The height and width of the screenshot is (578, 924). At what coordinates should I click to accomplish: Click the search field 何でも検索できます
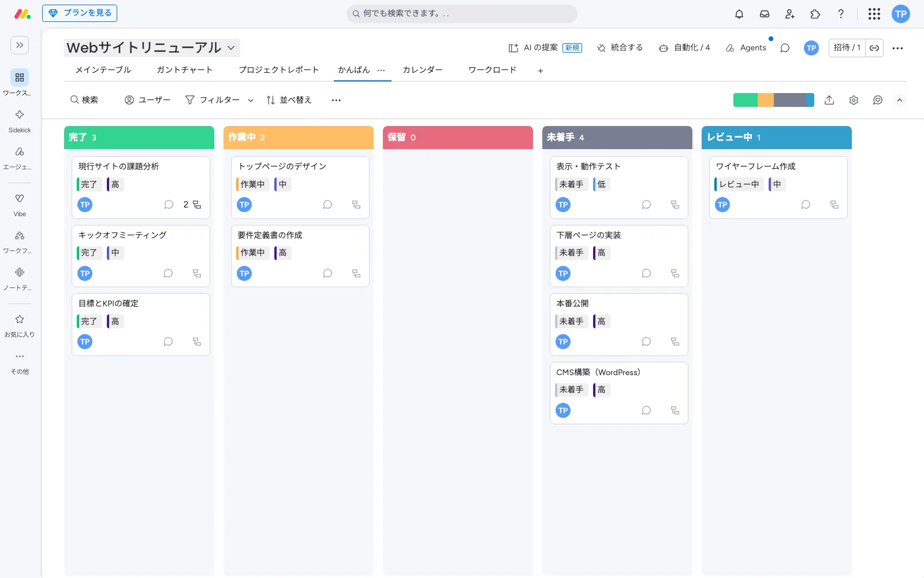coord(462,13)
